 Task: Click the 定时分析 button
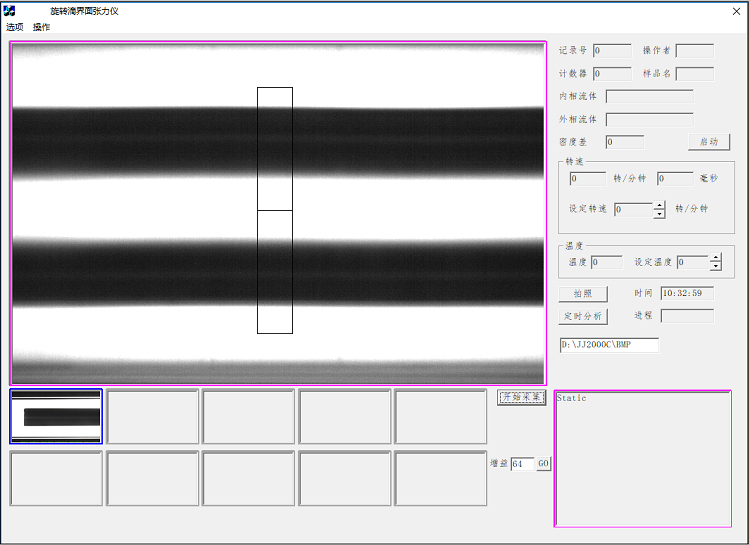pyautogui.click(x=583, y=316)
